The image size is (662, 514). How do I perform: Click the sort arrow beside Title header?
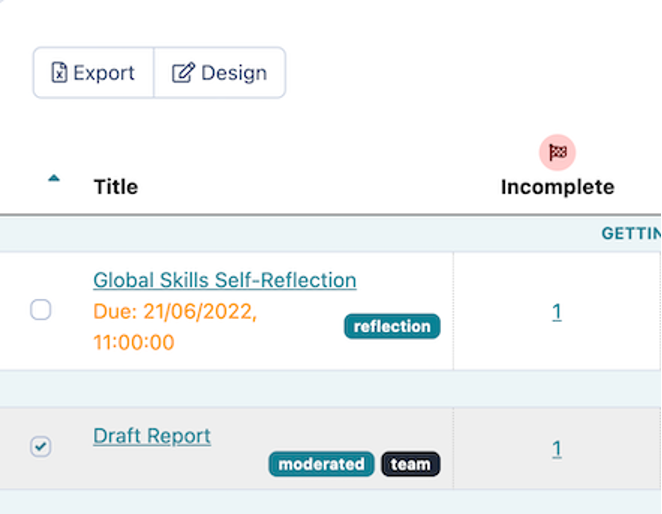pyautogui.click(x=54, y=179)
